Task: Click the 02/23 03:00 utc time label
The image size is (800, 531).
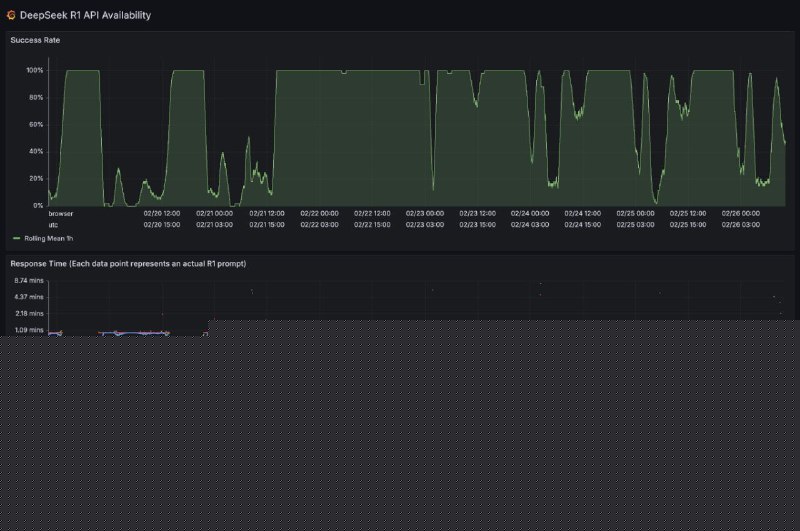Action: pos(425,225)
